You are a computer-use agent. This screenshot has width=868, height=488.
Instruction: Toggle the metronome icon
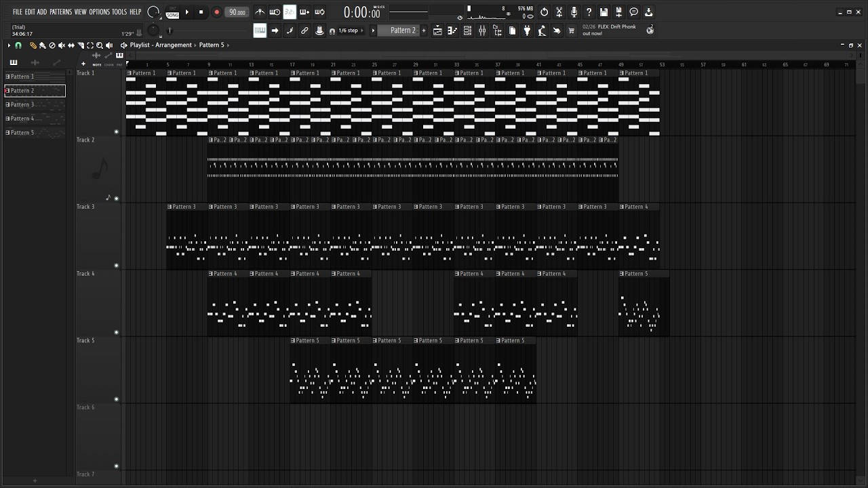(260, 12)
